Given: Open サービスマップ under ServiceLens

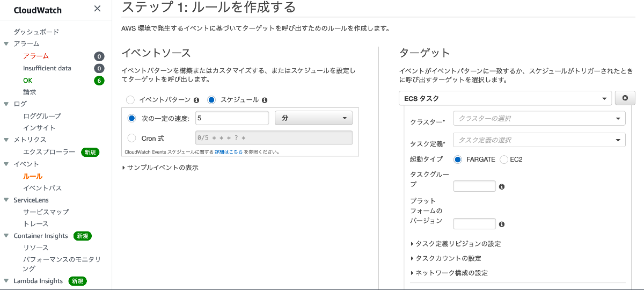Looking at the screenshot, I should pyautogui.click(x=46, y=212).
